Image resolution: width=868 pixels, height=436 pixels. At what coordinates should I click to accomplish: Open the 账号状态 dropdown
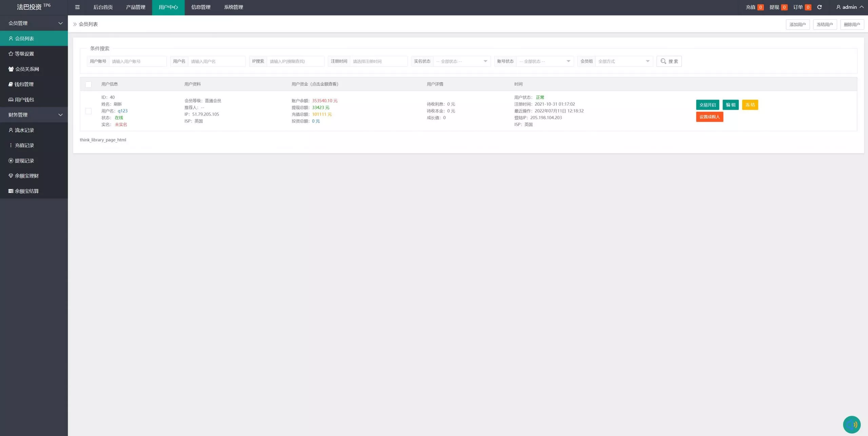(x=545, y=61)
